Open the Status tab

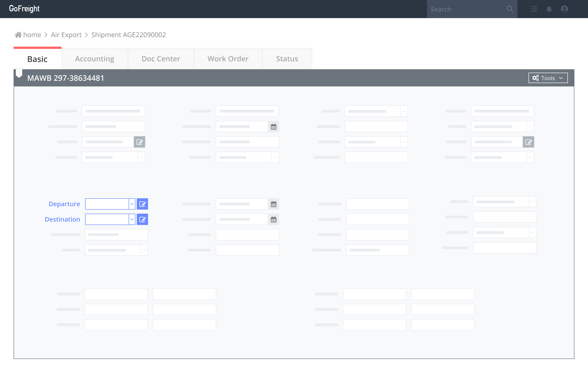(287, 59)
